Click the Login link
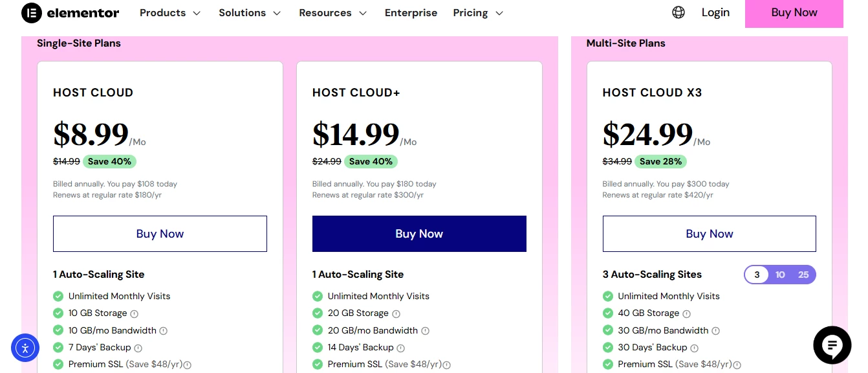The width and height of the screenshot is (868, 373). (715, 12)
